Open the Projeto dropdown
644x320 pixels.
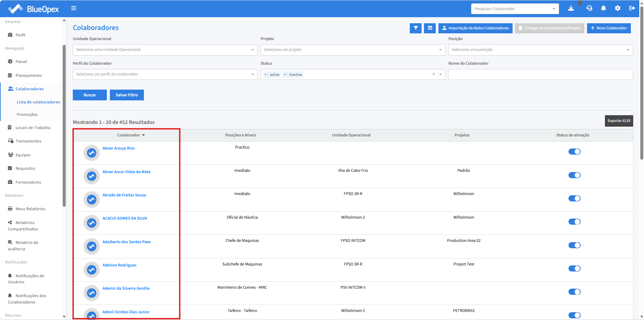pyautogui.click(x=353, y=50)
